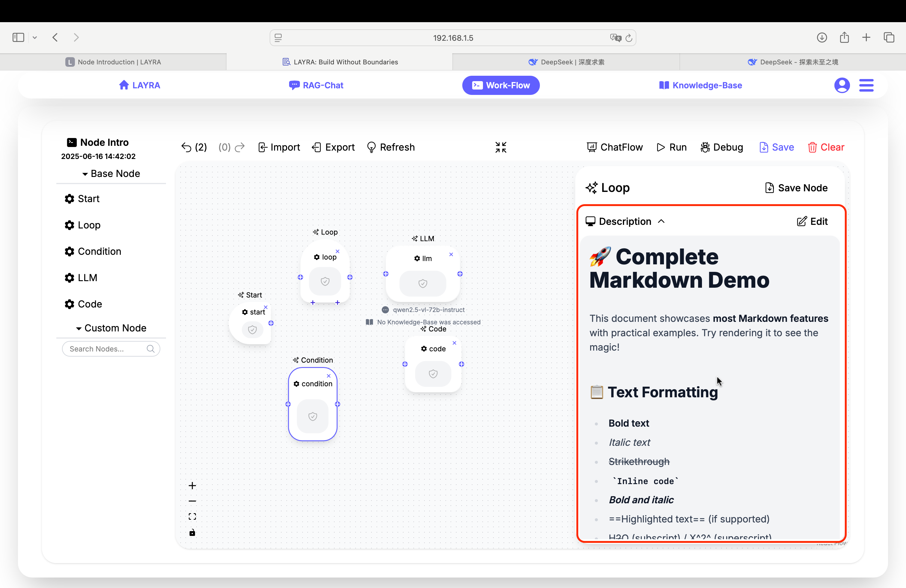Clear the workflow canvas

[826, 147]
